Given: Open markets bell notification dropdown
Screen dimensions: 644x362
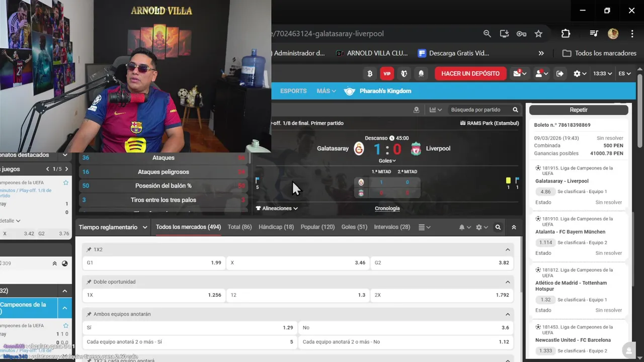Looking at the screenshot, I should point(465,227).
